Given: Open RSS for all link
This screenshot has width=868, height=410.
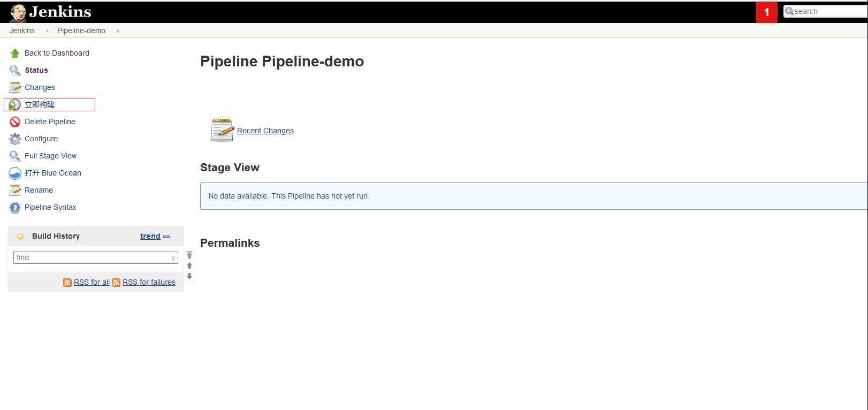Looking at the screenshot, I should pos(92,282).
